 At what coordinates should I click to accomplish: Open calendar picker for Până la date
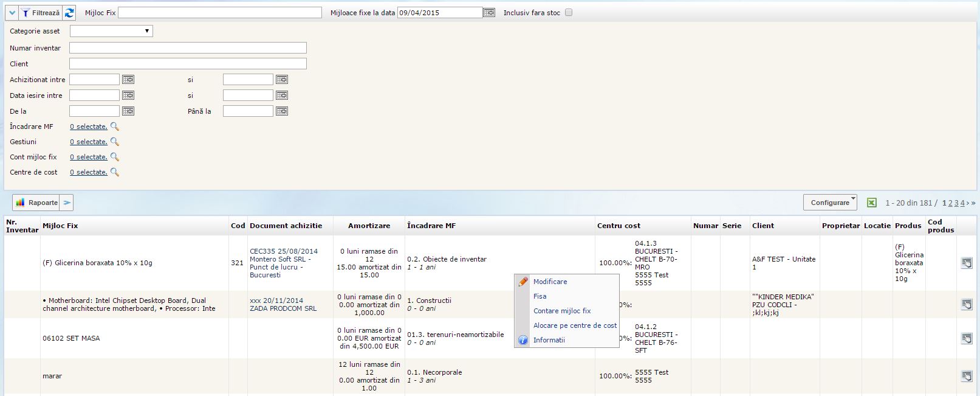[281, 111]
